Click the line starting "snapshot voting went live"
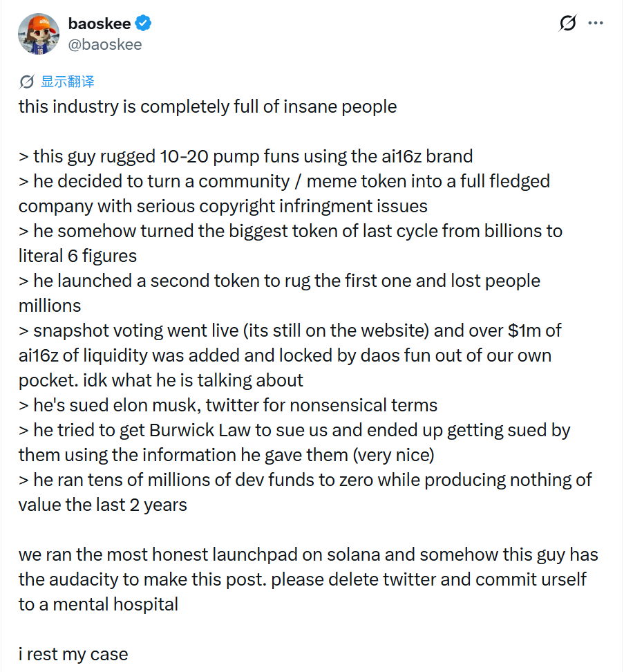This screenshot has width=624, height=672. coord(290,330)
